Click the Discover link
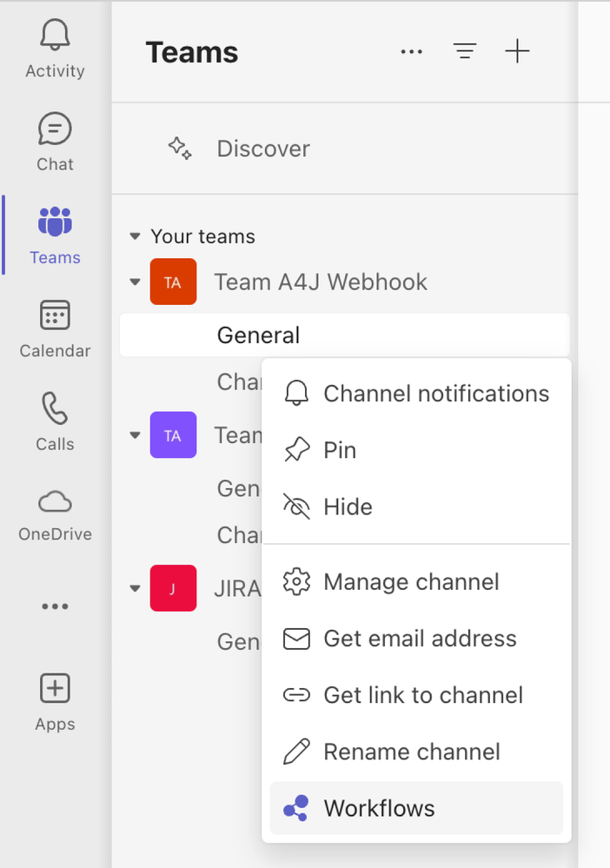 pyautogui.click(x=263, y=149)
